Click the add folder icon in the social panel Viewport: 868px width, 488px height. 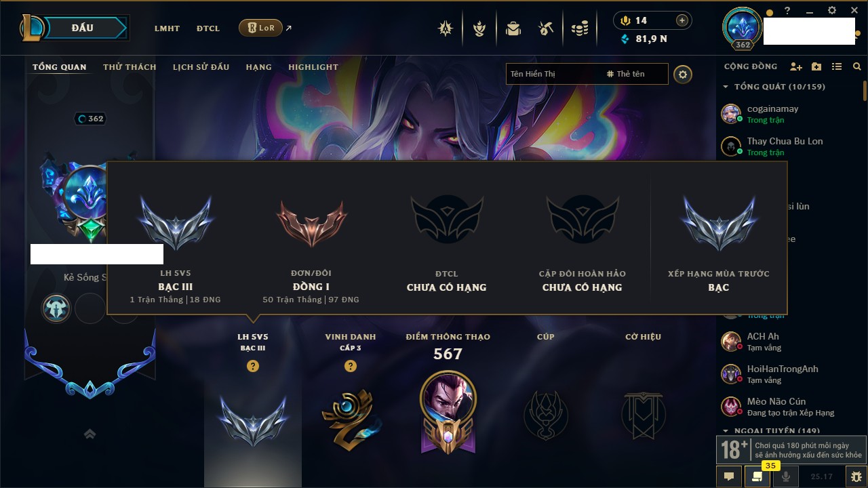(x=816, y=66)
